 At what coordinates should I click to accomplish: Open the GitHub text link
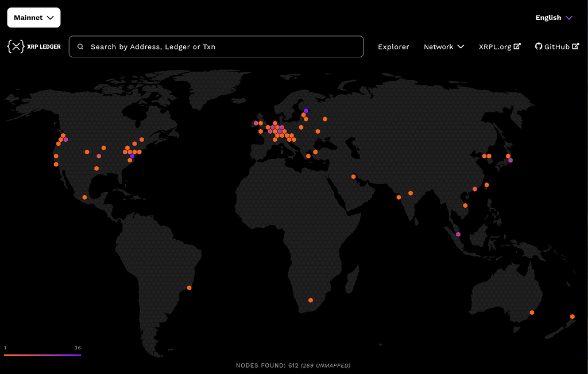(556, 47)
